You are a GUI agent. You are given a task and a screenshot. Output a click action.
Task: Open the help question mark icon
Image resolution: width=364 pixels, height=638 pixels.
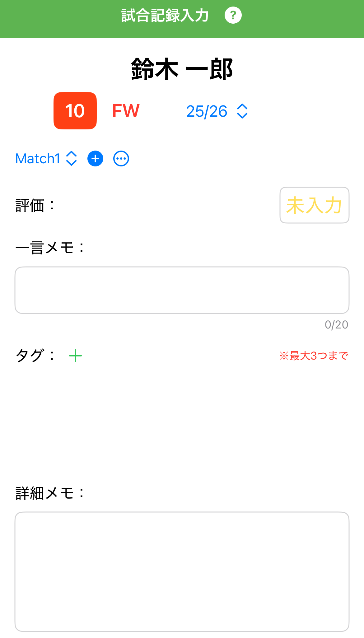click(233, 15)
